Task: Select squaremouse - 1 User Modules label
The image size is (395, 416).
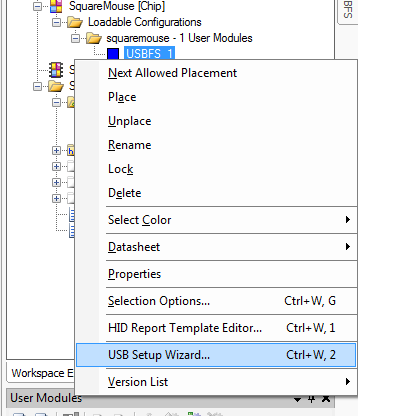Action: pos(179,38)
